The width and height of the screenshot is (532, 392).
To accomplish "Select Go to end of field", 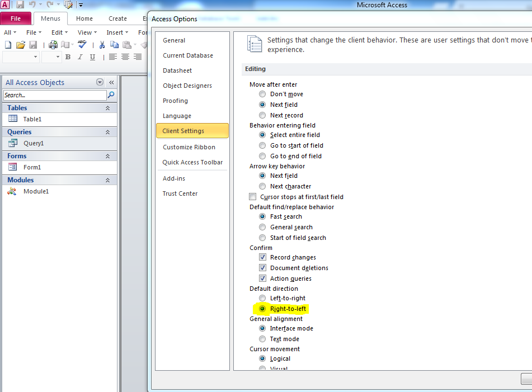I will coord(262,156).
